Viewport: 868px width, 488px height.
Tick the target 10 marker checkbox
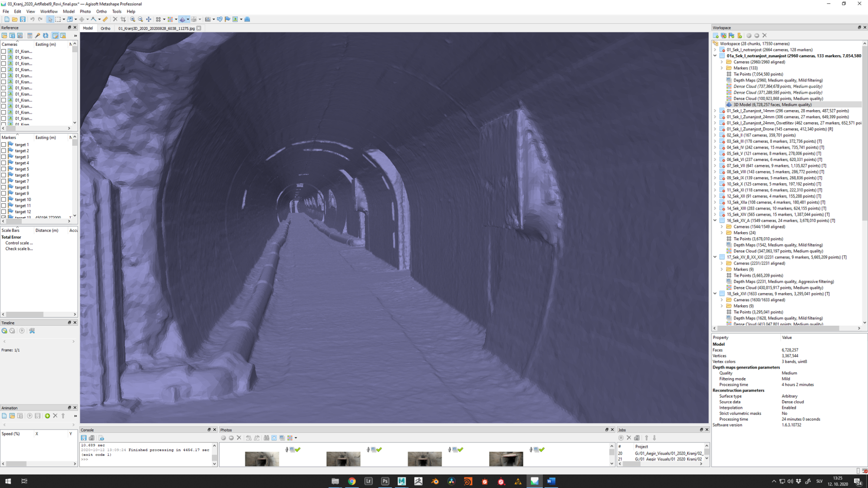pyautogui.click(x=4, y=200)
